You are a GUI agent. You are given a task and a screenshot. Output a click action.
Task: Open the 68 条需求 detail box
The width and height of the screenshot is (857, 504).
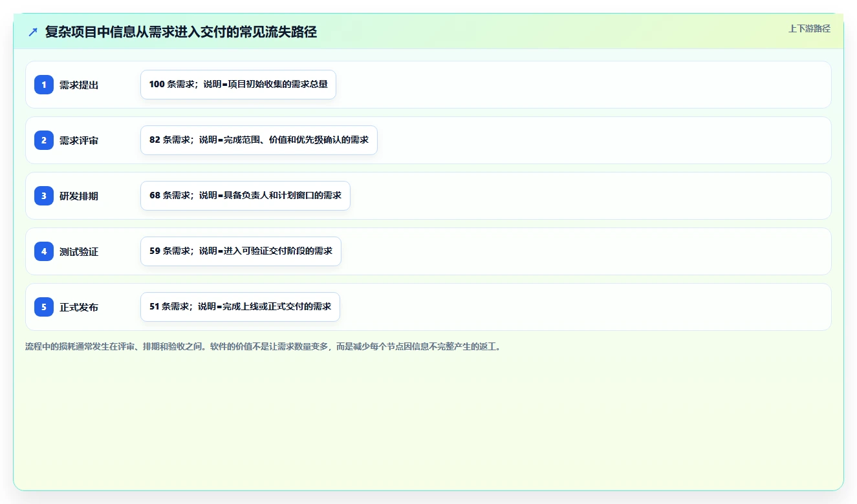click(245, 196)
